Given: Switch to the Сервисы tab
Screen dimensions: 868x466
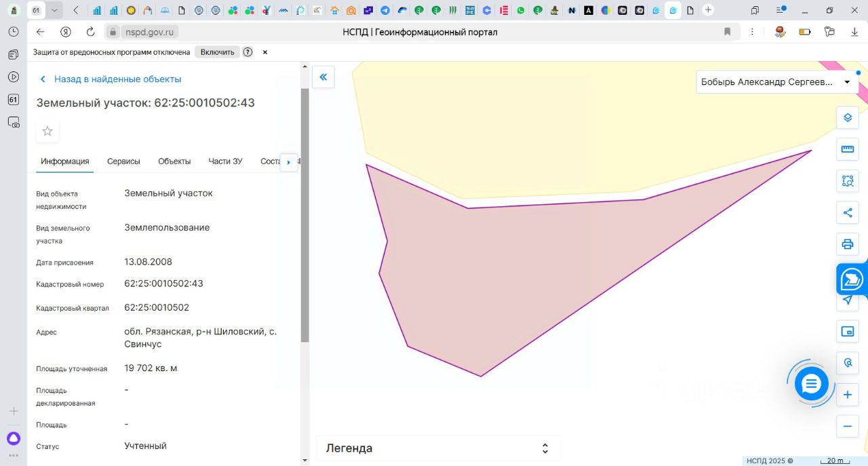Looking at the screenshot, I should (123, 161).
